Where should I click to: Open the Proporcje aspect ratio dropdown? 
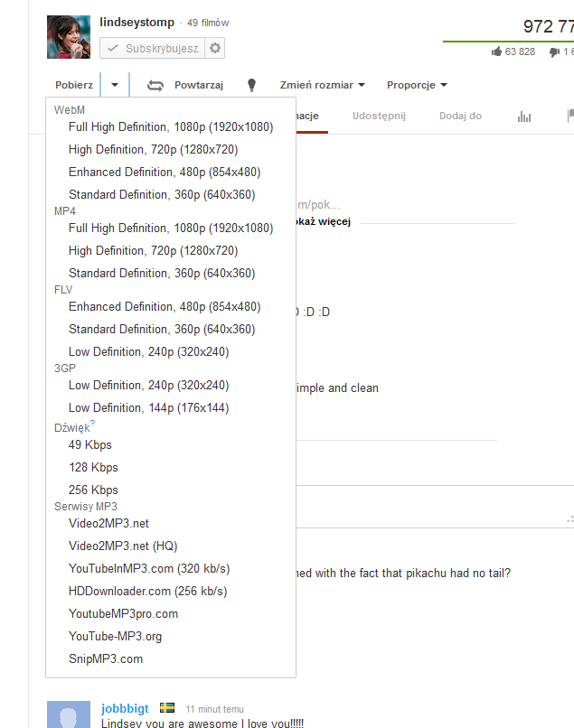click(417, 85)
